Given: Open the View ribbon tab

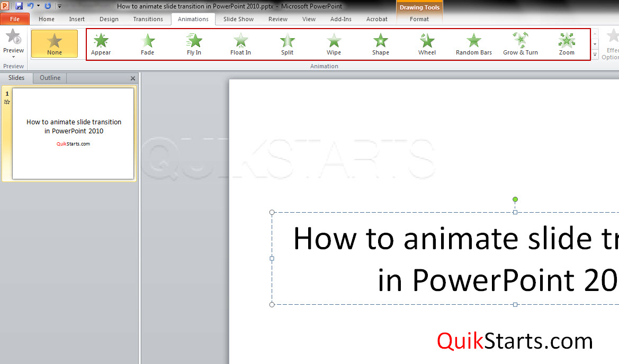Looking at the screenshot, I should click(x=309, y=19).
